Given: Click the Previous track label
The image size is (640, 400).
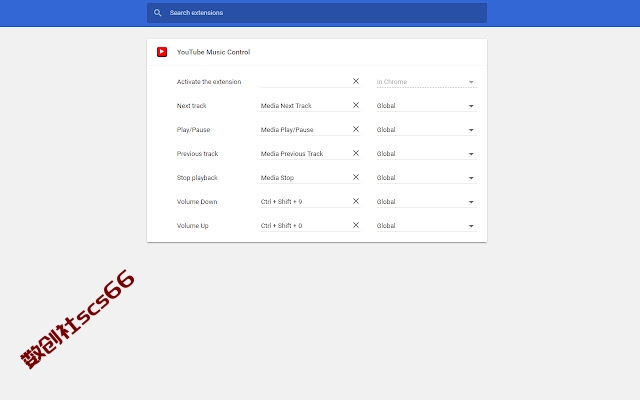Looking at the screenshot, I should [x=198, y=154].
